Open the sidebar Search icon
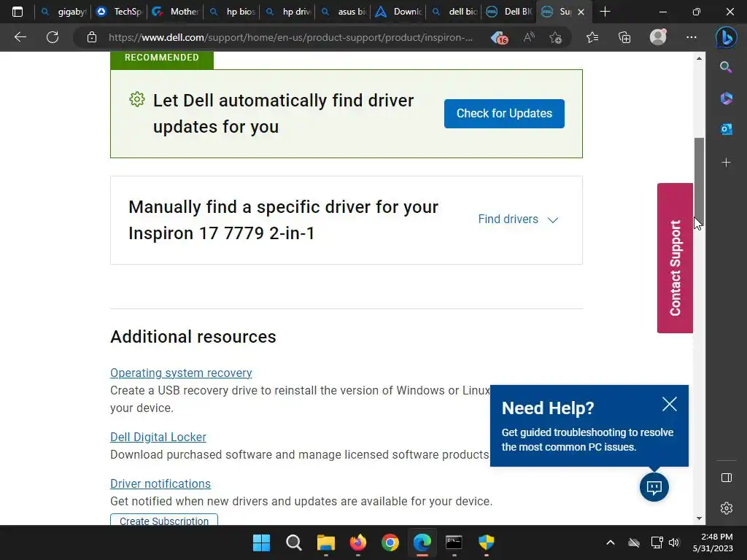 click(x=726, y=67)
